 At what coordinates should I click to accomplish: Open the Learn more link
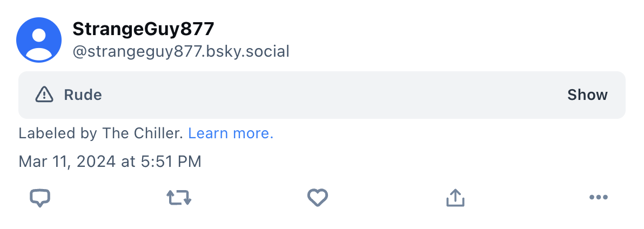(x=231, y=133)
